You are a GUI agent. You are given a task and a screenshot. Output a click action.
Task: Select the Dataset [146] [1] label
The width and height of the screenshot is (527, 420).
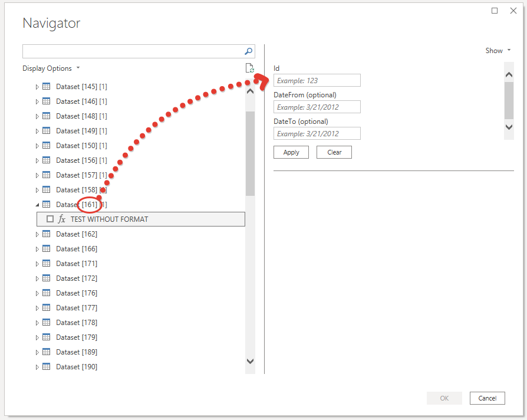point(81,101)
